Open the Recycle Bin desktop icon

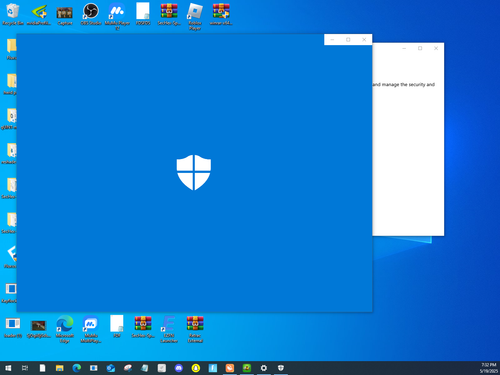pos(13,14)
